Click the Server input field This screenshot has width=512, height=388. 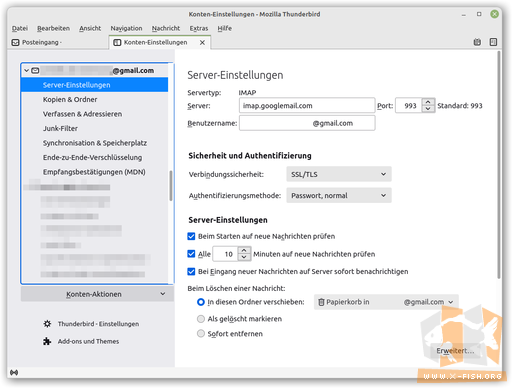pos(307,106)
